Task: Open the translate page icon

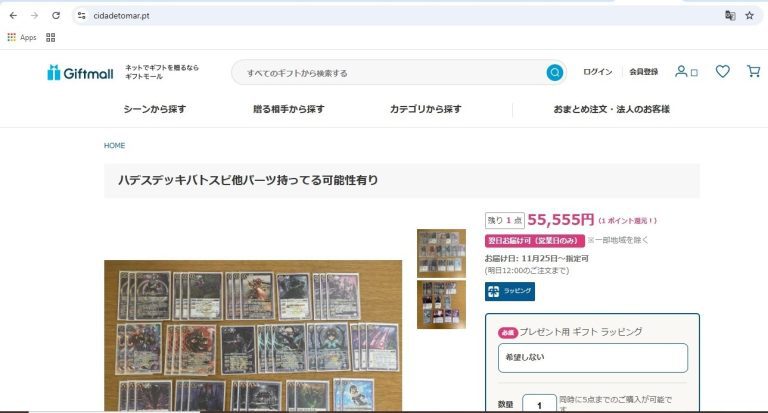Action: pyautogui.click(x=730, y=16)
